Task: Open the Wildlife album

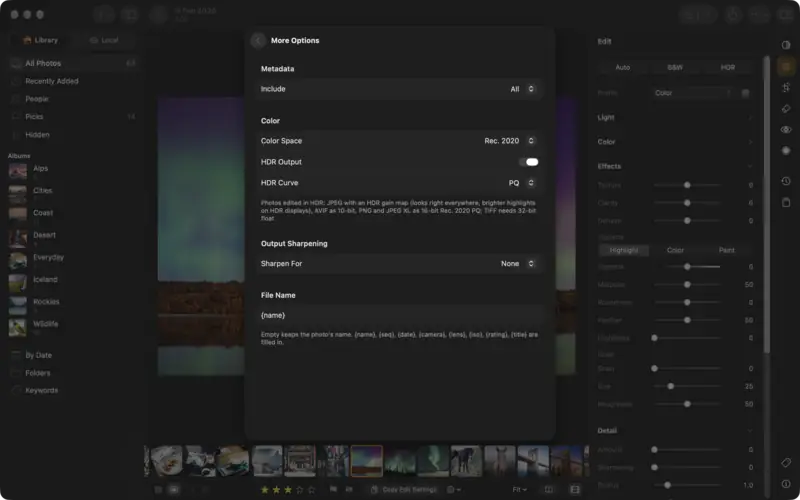Action: pos(73,328)
